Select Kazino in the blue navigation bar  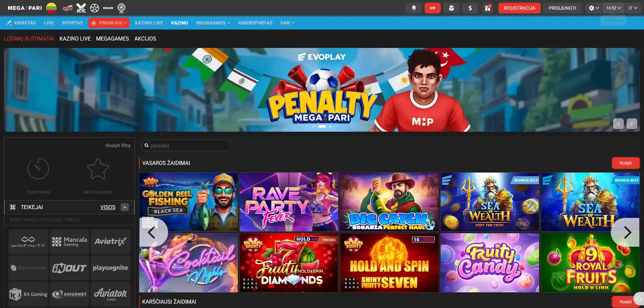[x=179, y=23]
